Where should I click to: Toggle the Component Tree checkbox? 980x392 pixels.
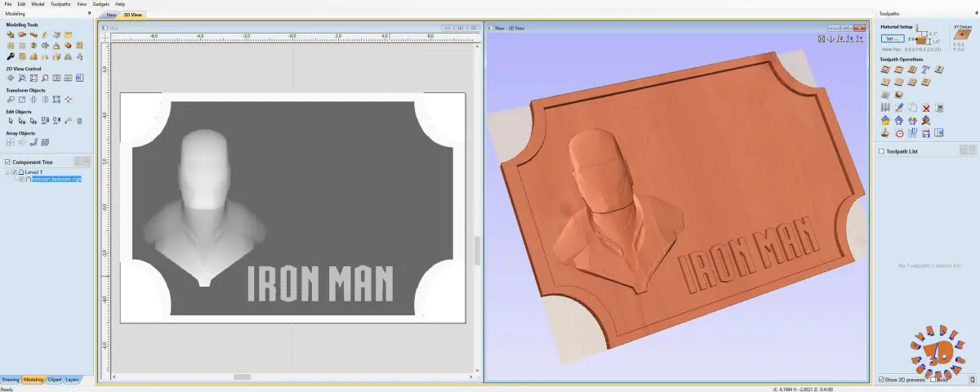coord(7,163)
